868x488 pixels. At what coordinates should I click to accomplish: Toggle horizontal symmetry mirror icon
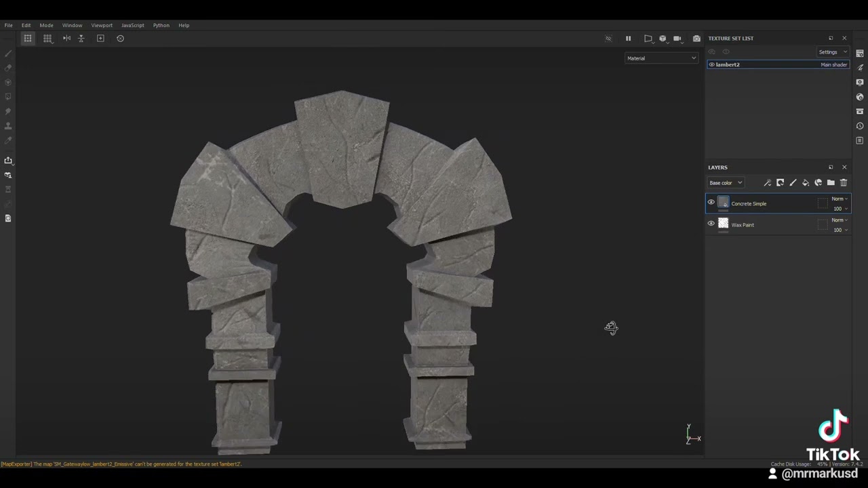point(66,39)
